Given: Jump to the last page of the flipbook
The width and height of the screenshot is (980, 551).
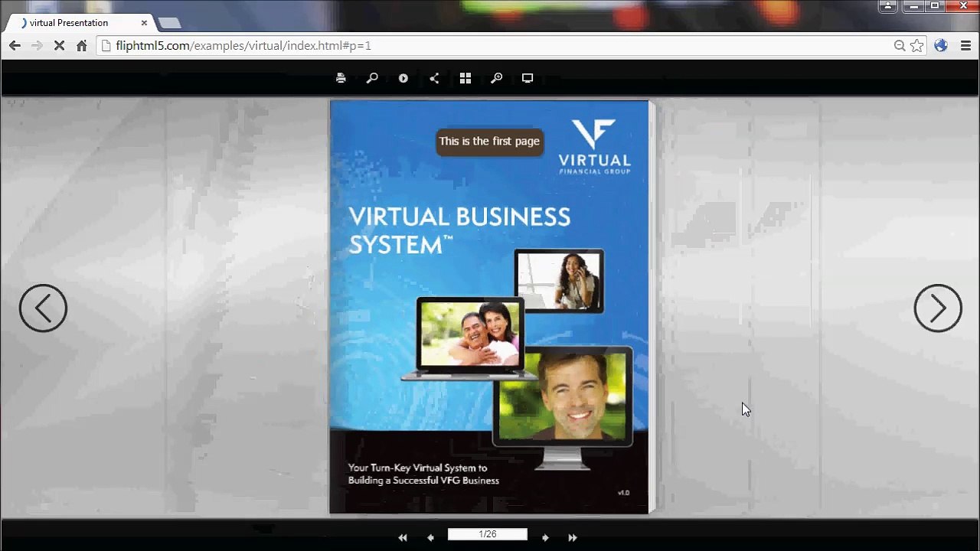Looking at the screenshot, I should 573,537.
